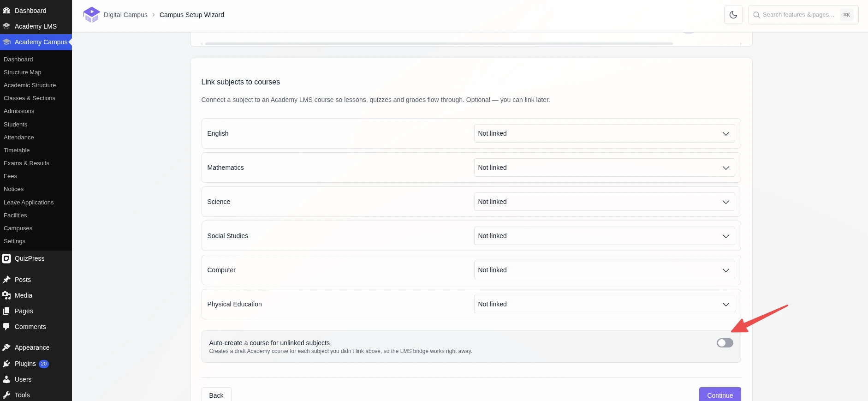Open the Exams & Results page
Viewport: 868px width, 401px height.
(x=26, y=163)
